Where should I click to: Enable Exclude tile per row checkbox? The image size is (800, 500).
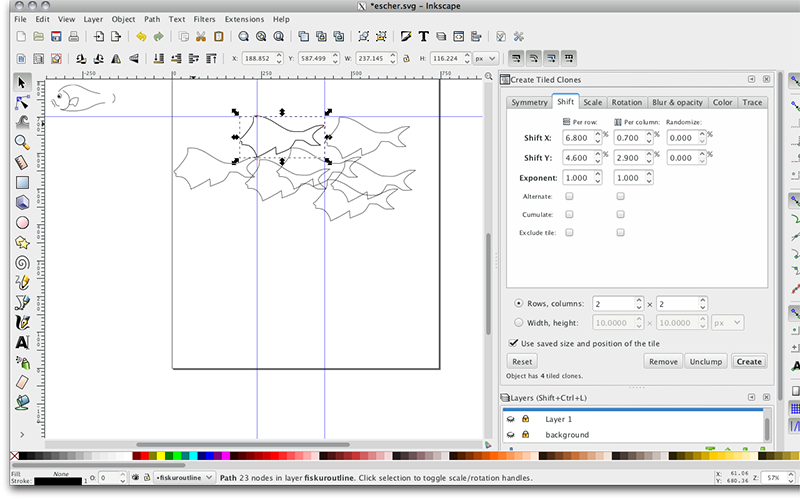coord(569,233)
